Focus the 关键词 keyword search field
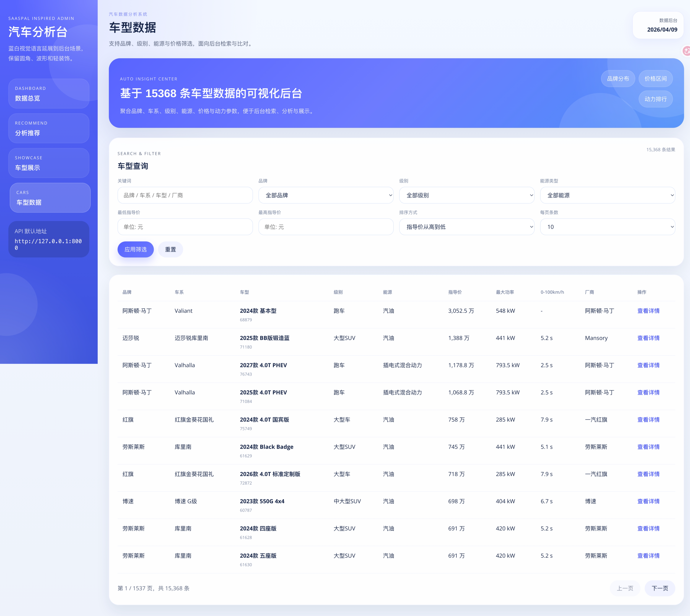Screen dimensions: 690x616 pos(185,195)
